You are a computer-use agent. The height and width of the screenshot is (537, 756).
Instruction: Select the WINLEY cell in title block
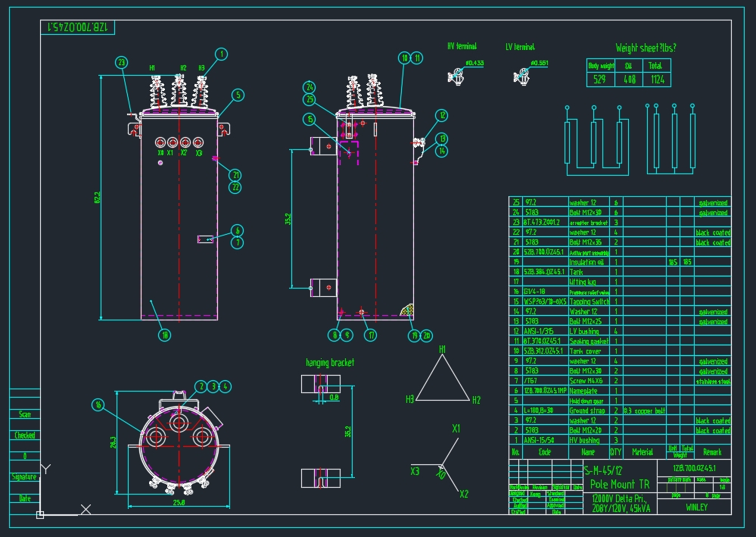696,507
